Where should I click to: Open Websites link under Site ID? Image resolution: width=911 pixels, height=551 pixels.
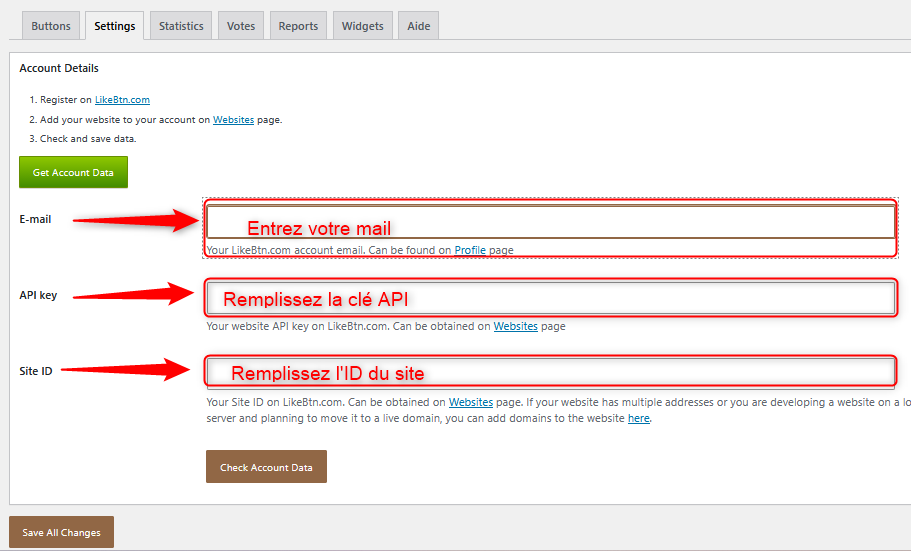(471, 402)
